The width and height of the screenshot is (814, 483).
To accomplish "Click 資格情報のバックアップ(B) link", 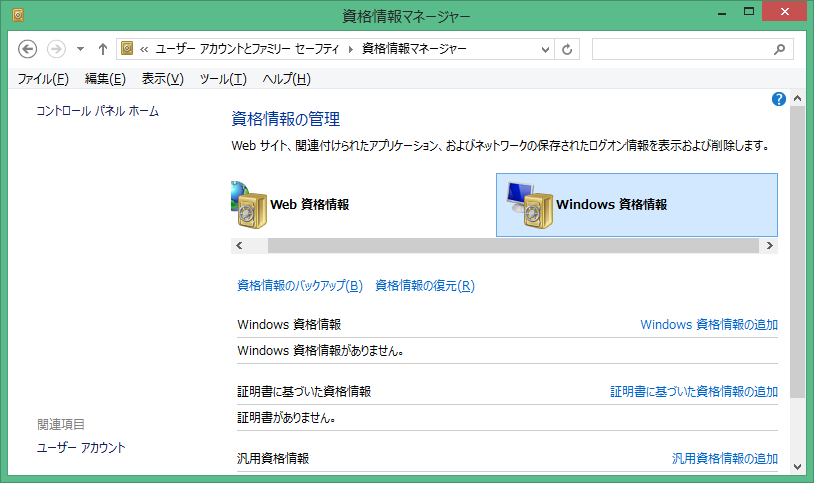I will [300, 286].
